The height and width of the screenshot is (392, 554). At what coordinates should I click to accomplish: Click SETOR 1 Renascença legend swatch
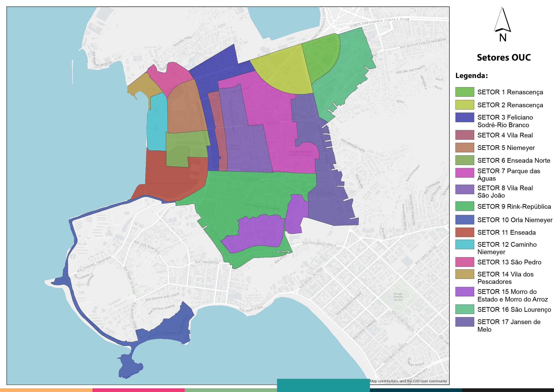click(x=464, y=92)
